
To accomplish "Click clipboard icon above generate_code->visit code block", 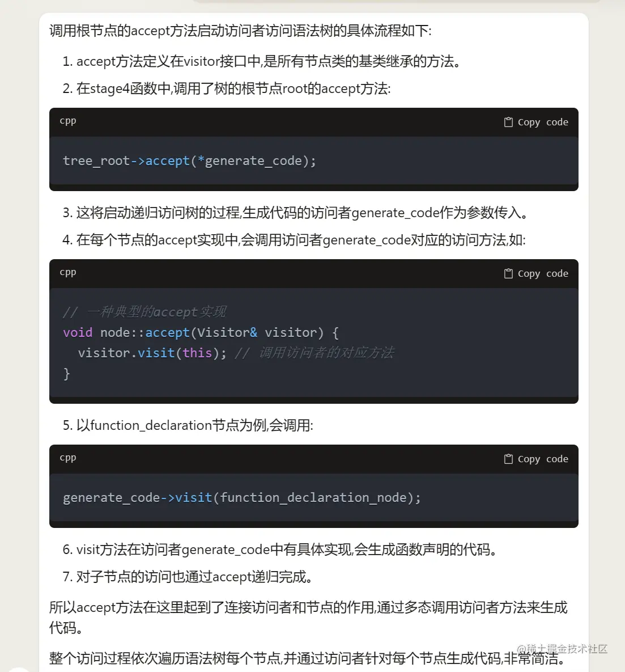I will coord(508,459).
